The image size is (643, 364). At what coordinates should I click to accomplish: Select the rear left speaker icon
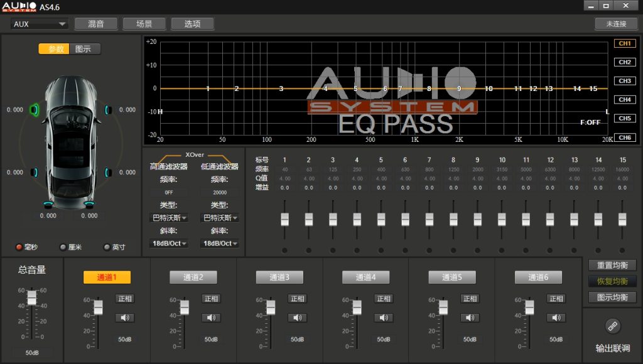35,172
